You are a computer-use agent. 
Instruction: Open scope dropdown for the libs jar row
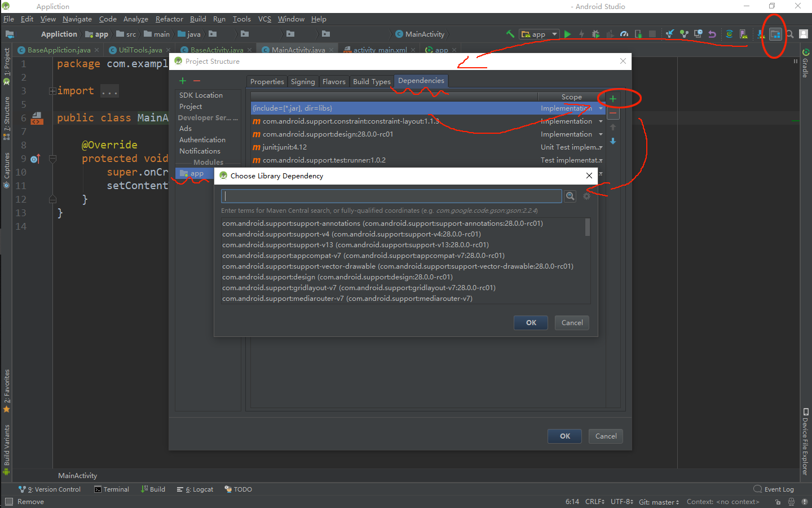[x=601, y=108]
